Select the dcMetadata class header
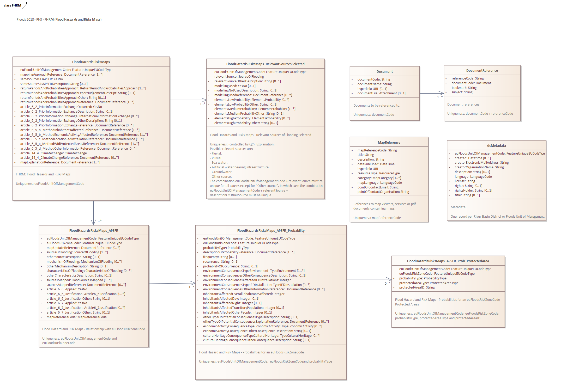The height and width of the screenshot is (392, 561). coord(496,145)
